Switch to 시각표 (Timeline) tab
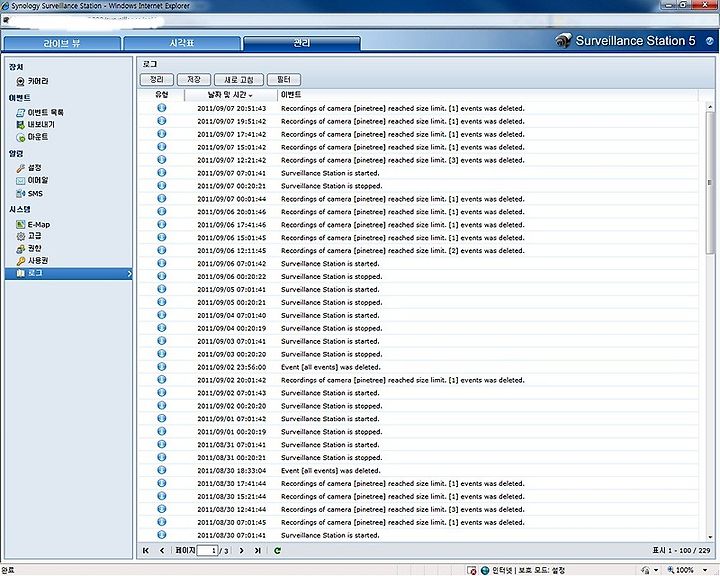 182,44
